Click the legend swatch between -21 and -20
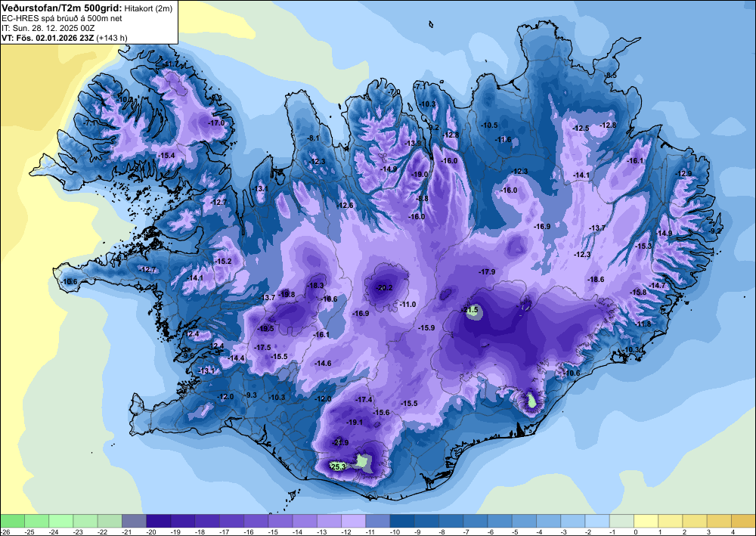Screen dimensions: 756x536 [x=135, y=521]
